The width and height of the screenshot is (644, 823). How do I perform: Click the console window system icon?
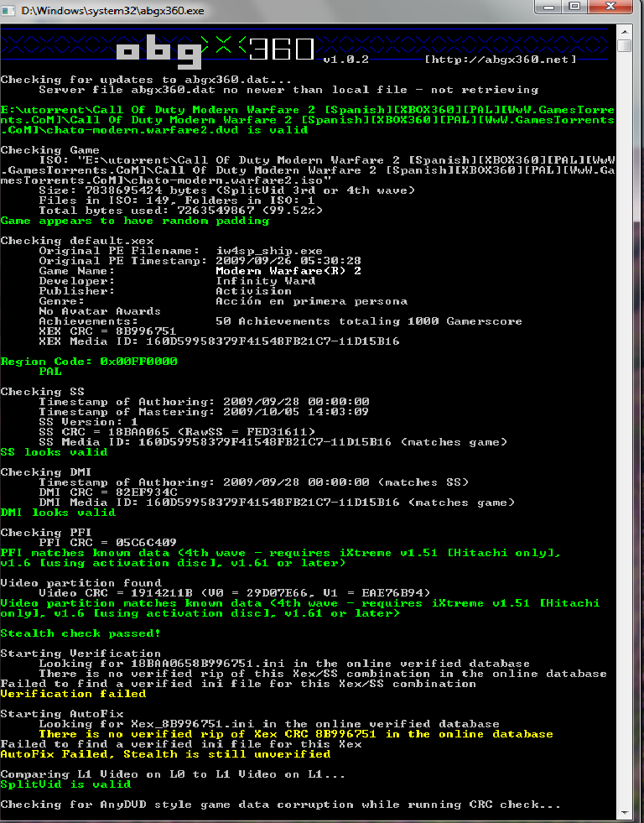point(8,10)
